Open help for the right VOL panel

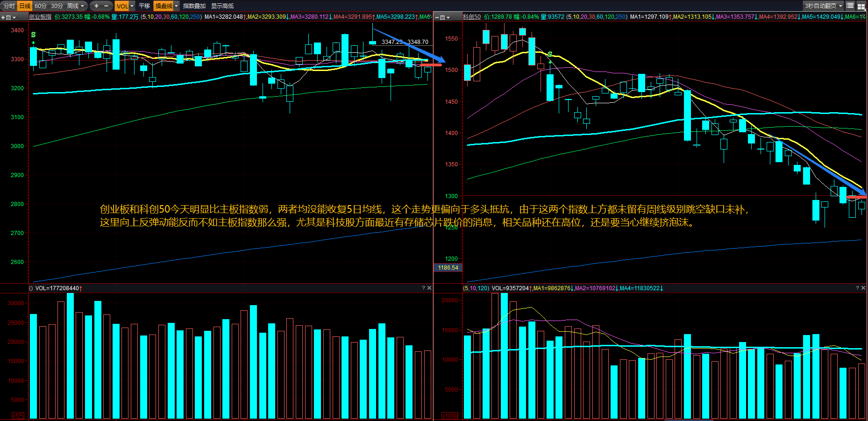[x=857, y=288]
